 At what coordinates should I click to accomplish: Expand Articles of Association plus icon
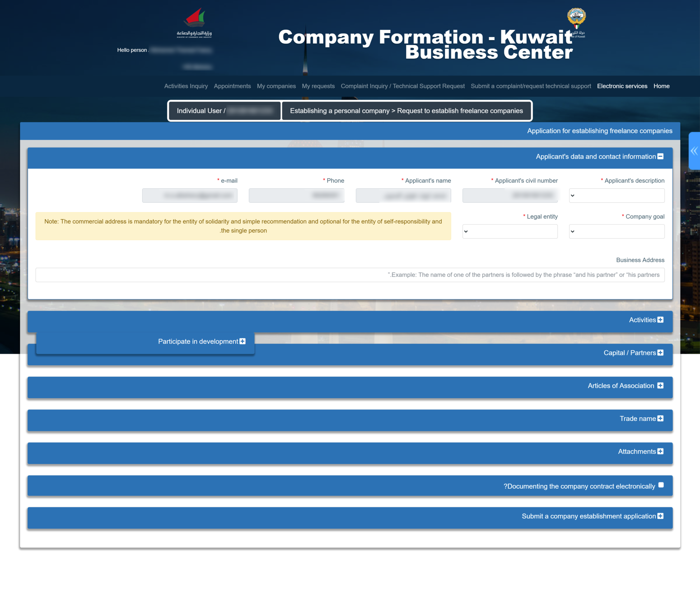[660, 385]
